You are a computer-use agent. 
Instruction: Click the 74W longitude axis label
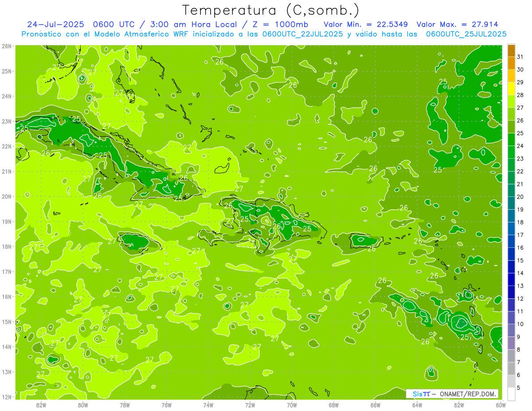[x=208, y=405]
